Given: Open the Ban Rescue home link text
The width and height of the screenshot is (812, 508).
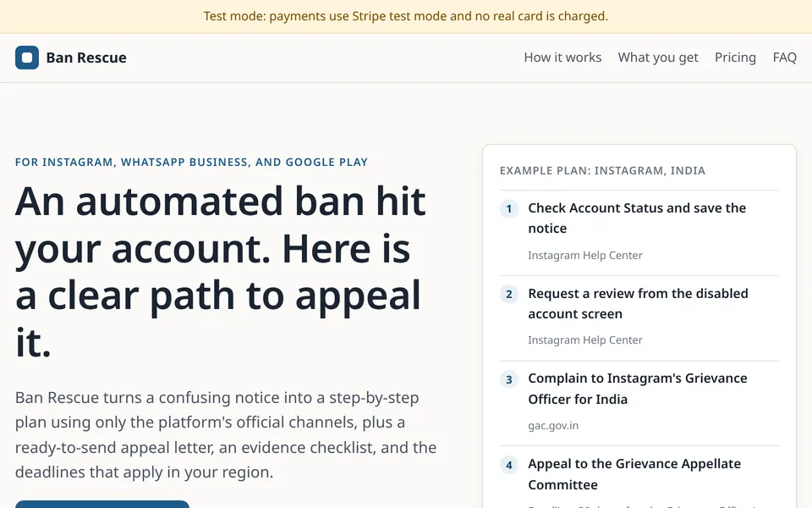Looking at the screenshot, I should point(86,58).
